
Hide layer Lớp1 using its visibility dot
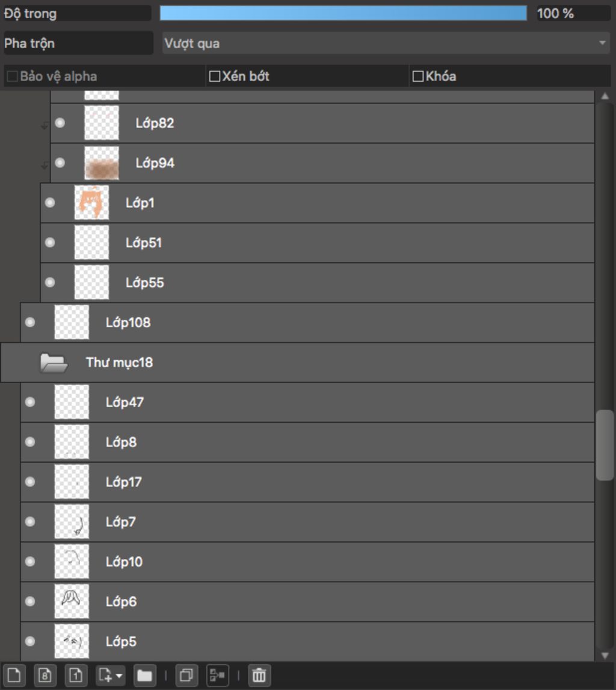pyautogui.click(x=50, y=202)
